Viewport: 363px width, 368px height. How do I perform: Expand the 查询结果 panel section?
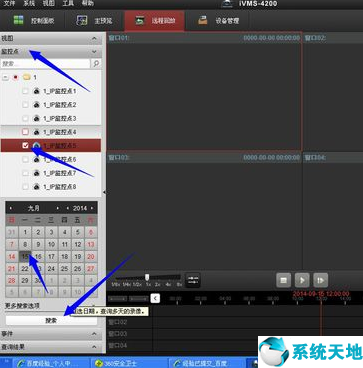pos(94,347)
